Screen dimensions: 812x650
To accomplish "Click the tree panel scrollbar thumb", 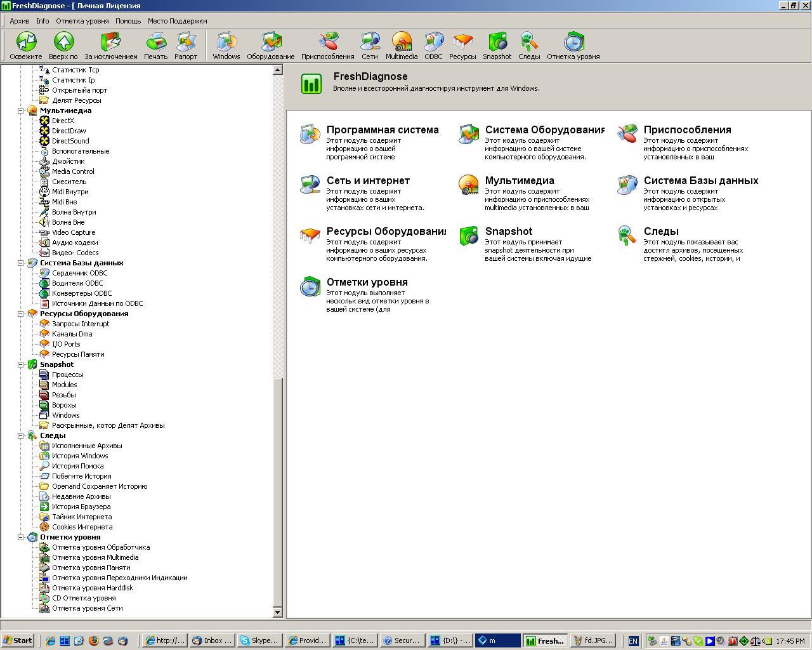I will point(277,491).
